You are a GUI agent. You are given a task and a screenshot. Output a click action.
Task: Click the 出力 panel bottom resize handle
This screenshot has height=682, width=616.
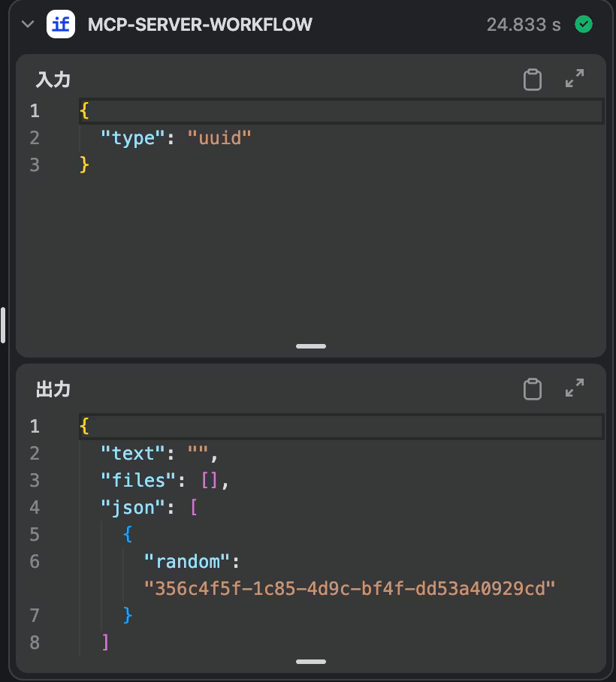tap(310, 662)
